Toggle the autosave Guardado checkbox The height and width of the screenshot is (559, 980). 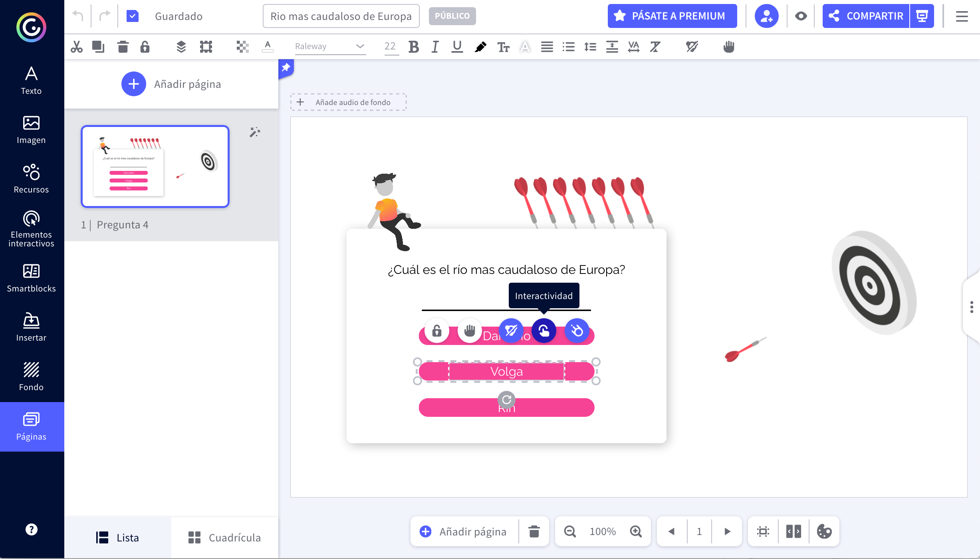[132, 16]
